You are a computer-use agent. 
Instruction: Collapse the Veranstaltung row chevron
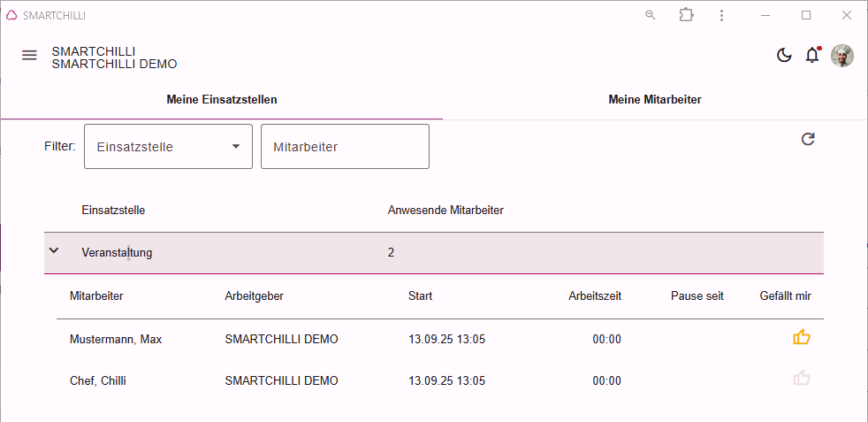pyautogui.click(x=54, y=250)
